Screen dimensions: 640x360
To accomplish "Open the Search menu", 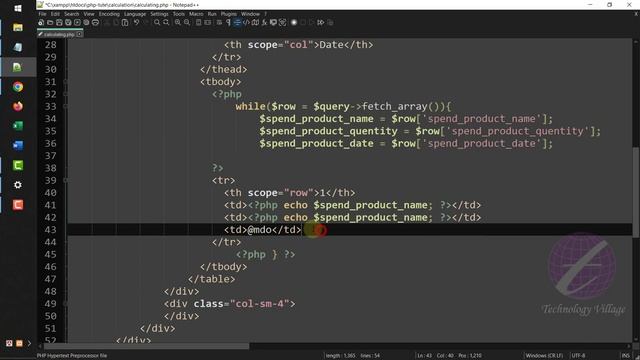I will (71, 14).
